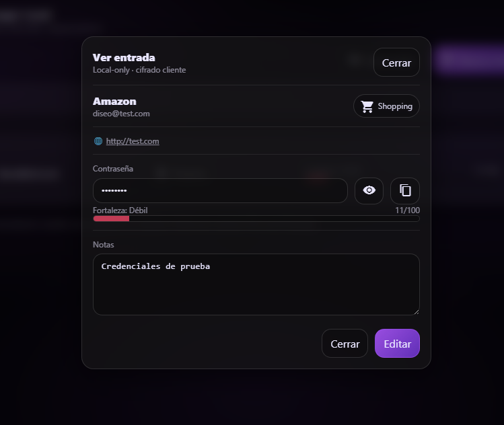Click the diseo@test.com username text
Screen dimensions: 504x425
(121, 114)
